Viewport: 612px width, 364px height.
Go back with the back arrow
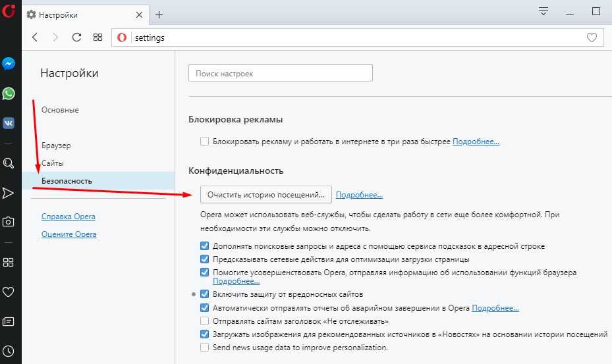[35, 38]
